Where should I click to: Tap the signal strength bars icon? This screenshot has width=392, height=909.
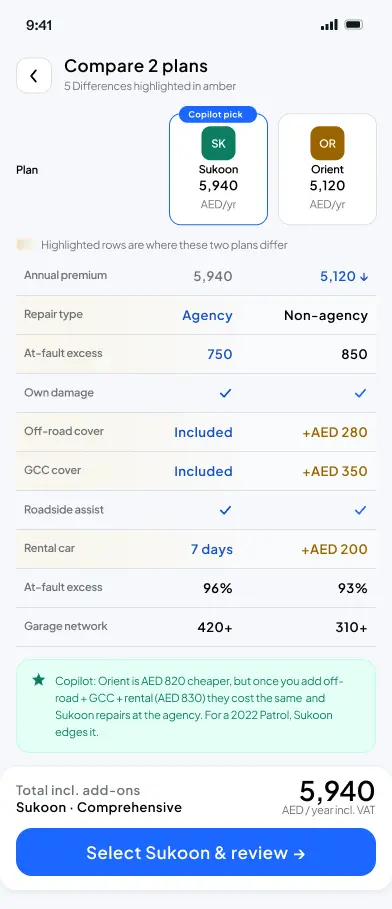click(x=329, y=25)
